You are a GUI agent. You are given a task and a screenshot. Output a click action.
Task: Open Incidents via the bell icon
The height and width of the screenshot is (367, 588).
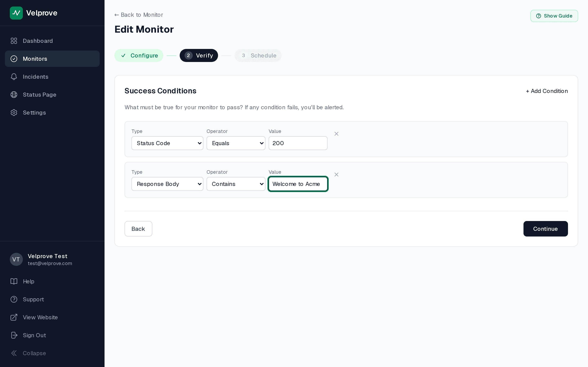14,77
